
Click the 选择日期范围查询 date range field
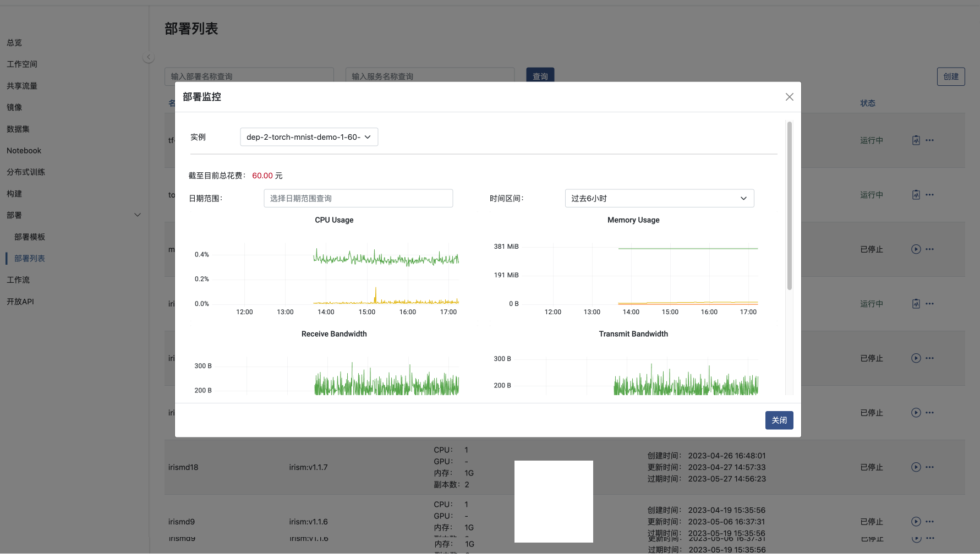click(x=358, y=198)
